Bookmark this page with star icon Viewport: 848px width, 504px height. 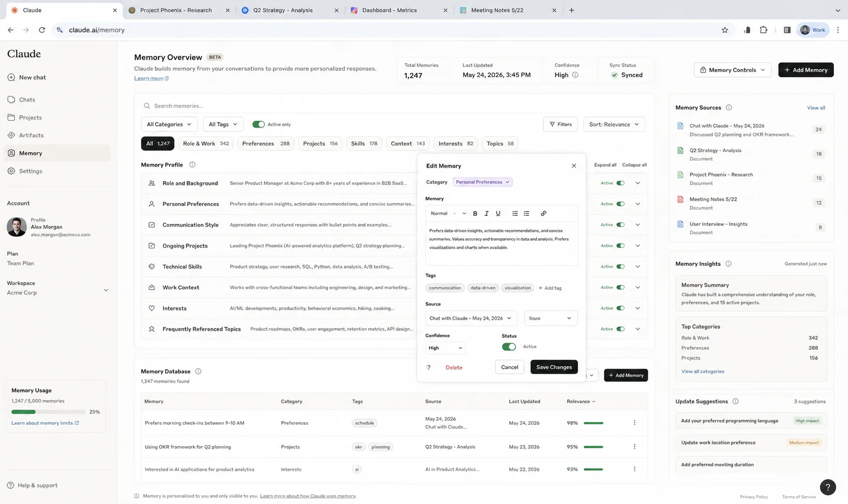[725, 30]
